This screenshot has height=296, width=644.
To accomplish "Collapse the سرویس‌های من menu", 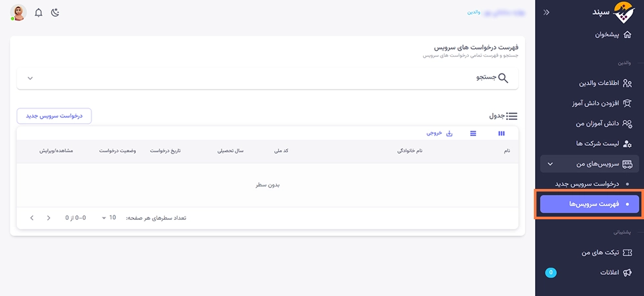I will (549, 164).
